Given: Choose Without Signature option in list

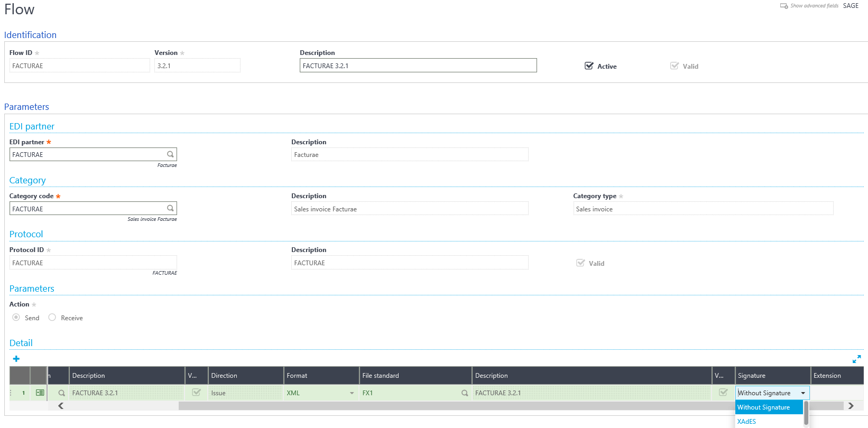Looking at the screenshot, I should click(763, 407).
